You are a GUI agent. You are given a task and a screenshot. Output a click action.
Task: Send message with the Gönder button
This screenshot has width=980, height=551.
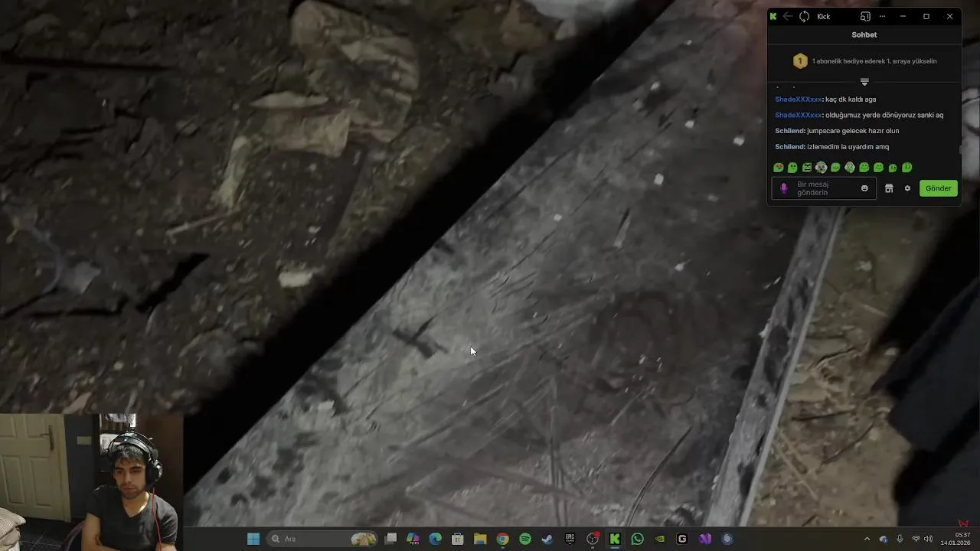(939, 188)
